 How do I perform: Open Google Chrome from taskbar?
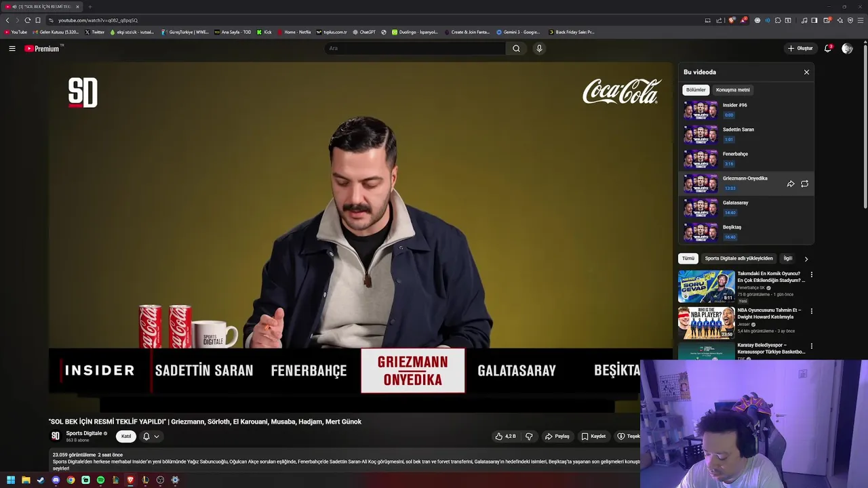tap(71, 480)
